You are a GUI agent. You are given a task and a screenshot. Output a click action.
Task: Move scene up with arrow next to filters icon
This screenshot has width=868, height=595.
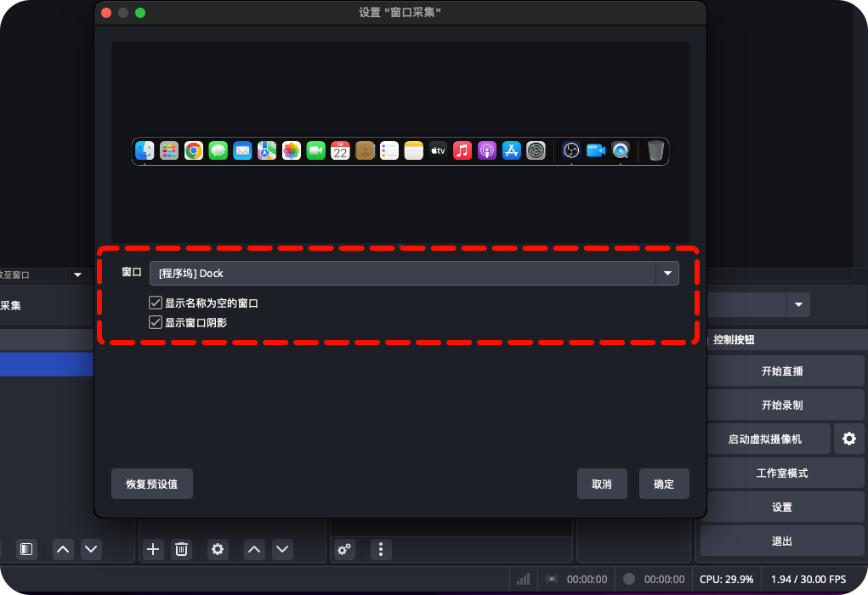[63, 549]
